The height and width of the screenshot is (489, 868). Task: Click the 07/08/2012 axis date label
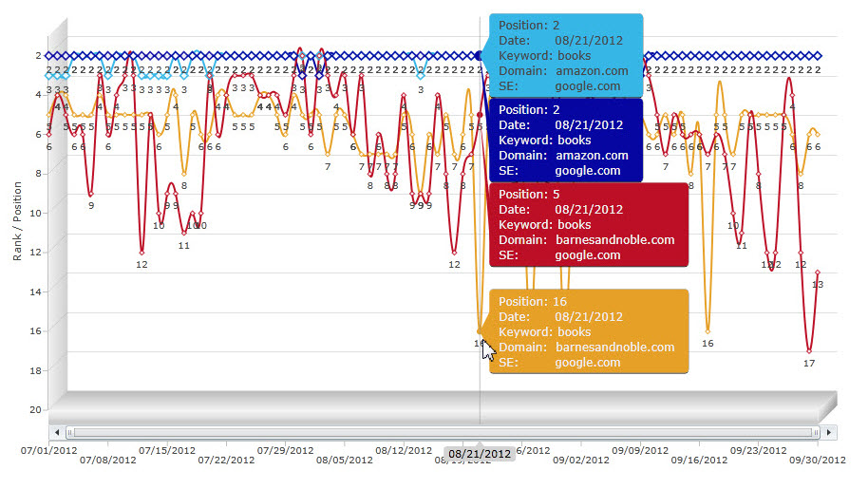(108, 460)
